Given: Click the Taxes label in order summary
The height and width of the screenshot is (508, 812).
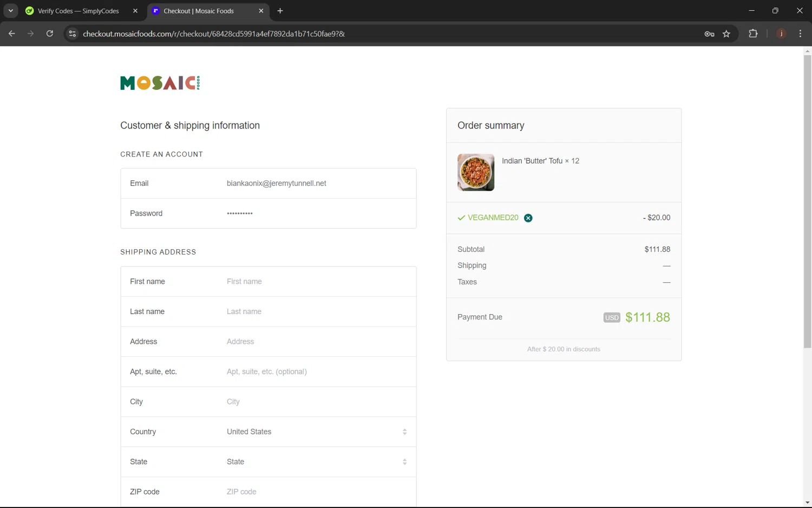Looking at the screenshot, I should [x=467, y=282].
